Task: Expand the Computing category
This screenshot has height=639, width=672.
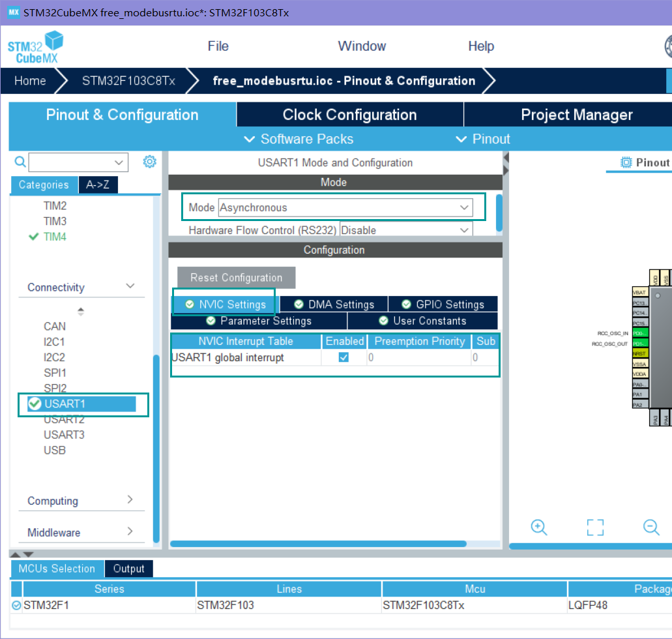Action: tap(130, 499)
